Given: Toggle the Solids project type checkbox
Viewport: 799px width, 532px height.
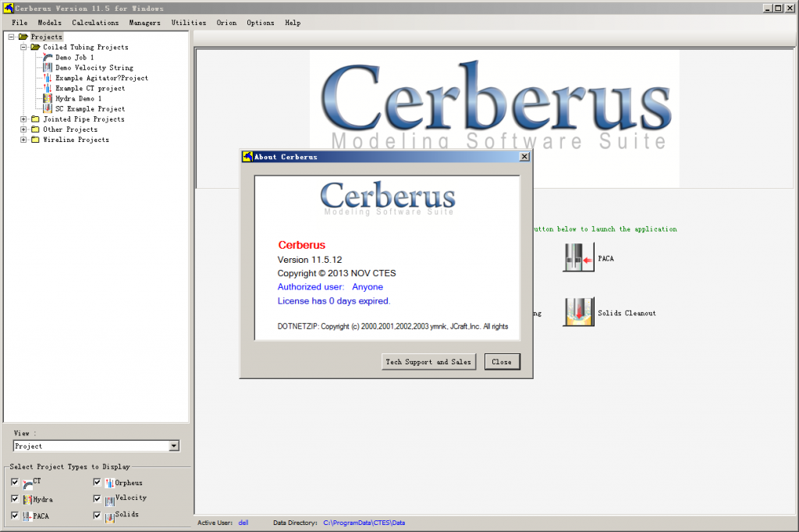Looking at the screenshot, I should [x=97, y=515].
